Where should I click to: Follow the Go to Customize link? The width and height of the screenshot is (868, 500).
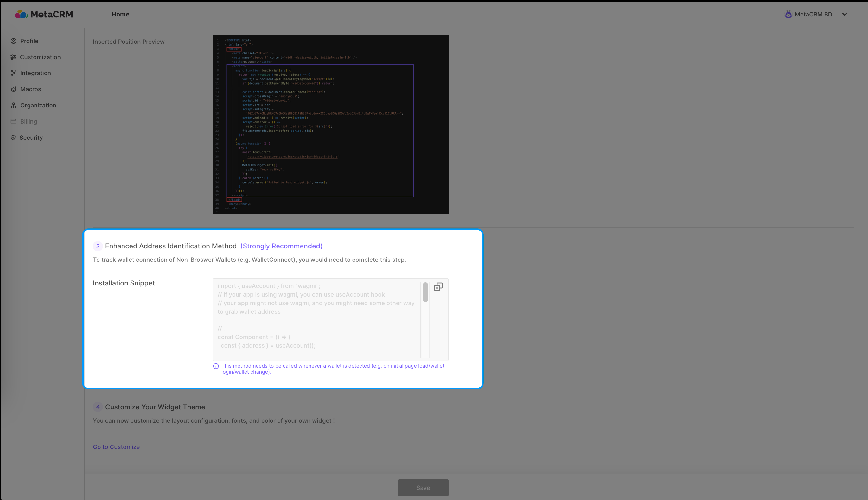(x=116, y=447)
